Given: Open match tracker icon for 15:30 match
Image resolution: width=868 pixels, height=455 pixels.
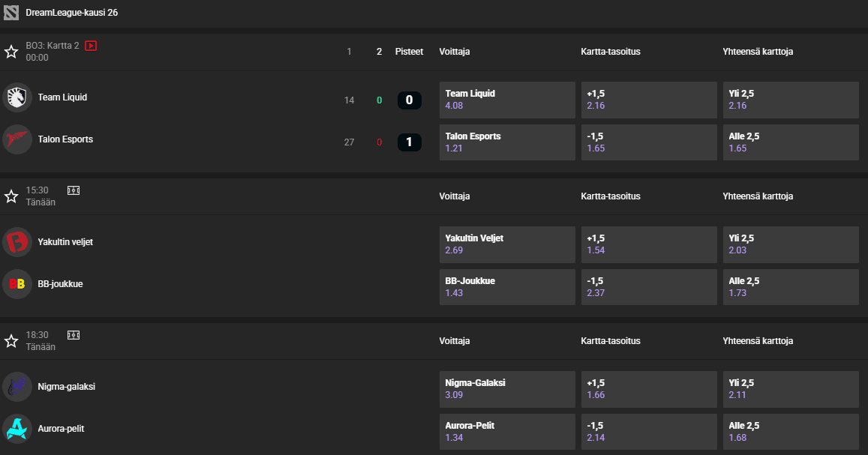Looking at the screenshot, I should pyautogui.click(x=74, y=190).
